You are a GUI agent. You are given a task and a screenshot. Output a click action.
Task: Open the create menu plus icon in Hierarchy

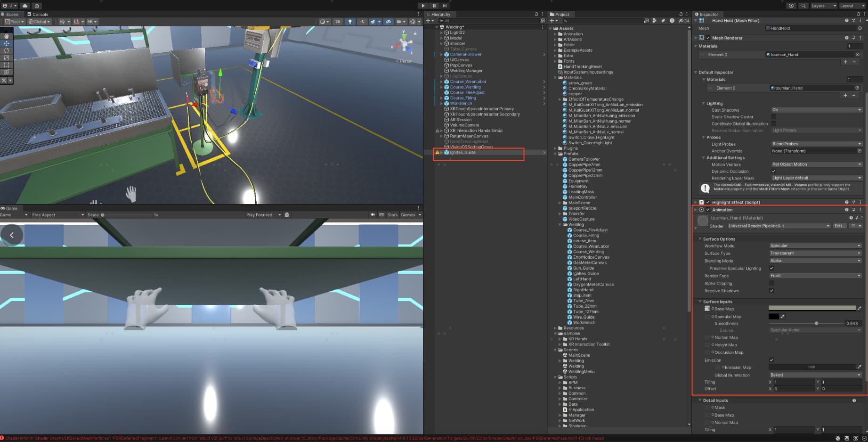coord(428,21)
